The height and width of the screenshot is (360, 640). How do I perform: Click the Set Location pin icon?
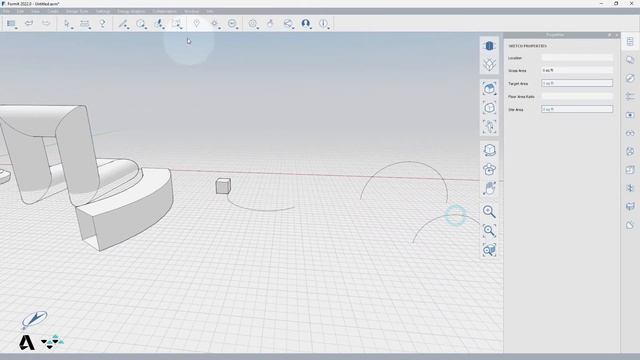[x=197, y=24]
